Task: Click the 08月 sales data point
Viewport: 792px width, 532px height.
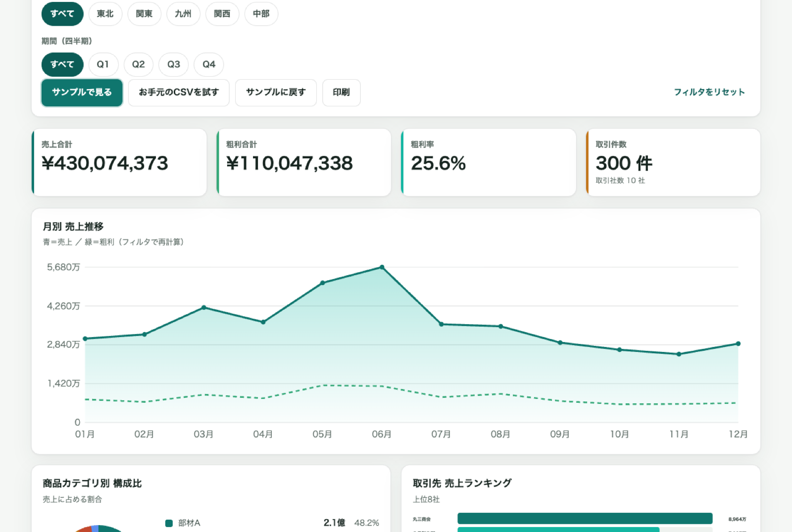Action: click(x=501, y=327)
